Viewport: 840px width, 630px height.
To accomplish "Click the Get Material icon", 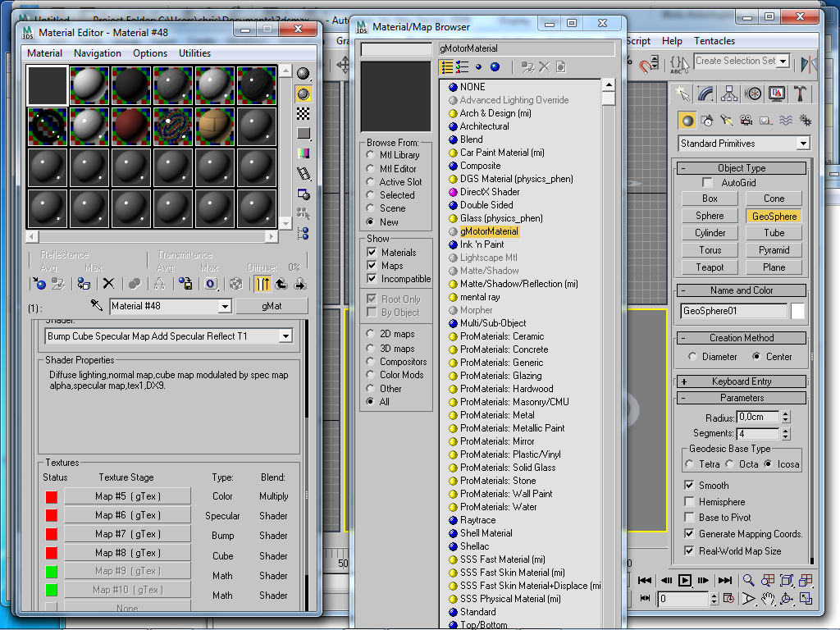I will [39, 284].
